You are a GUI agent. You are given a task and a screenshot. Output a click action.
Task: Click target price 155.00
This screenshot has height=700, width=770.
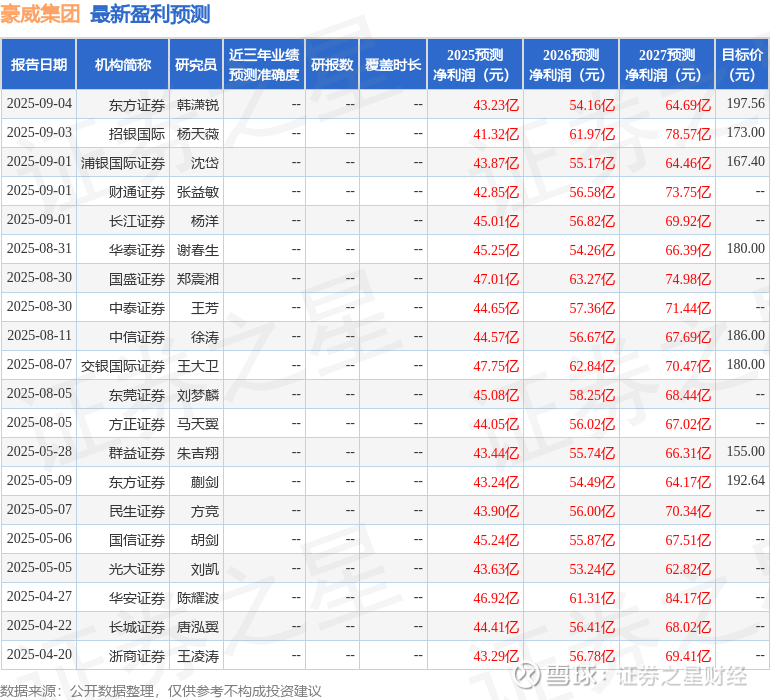coord(745,451)
